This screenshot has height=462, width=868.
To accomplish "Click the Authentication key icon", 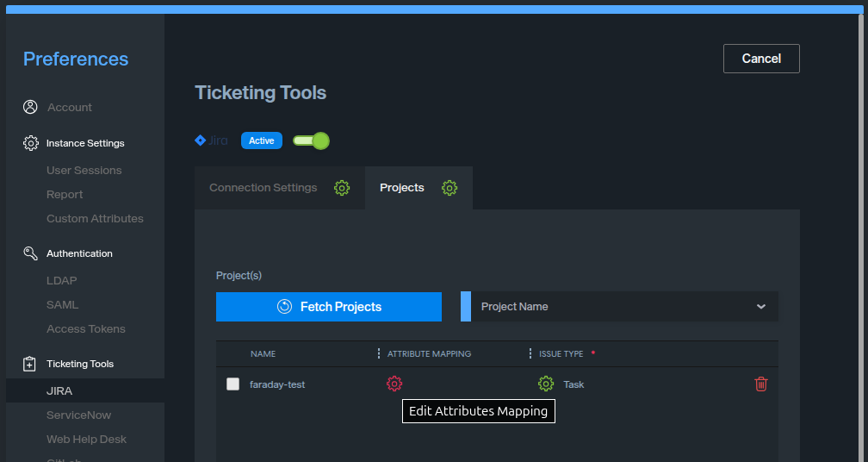I will (x=31, y=253).
